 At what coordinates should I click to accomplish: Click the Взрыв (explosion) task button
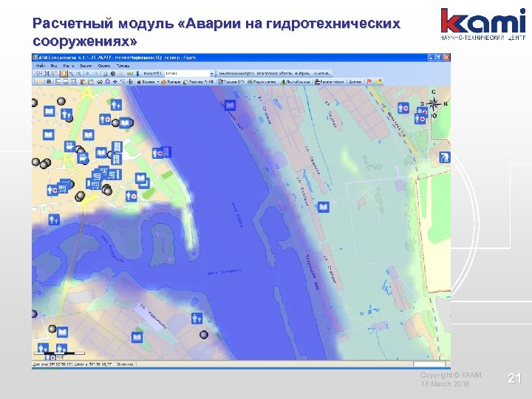tap(146, 82)
